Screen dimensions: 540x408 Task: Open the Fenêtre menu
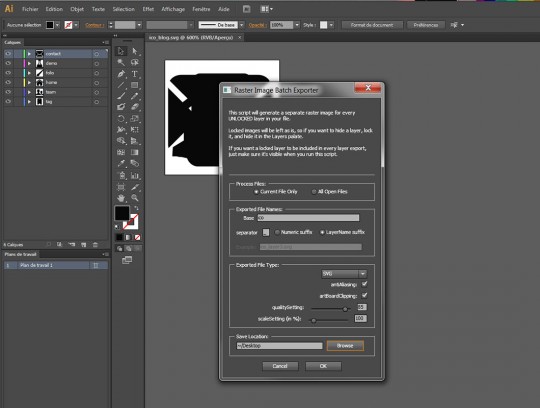(201, 9)
